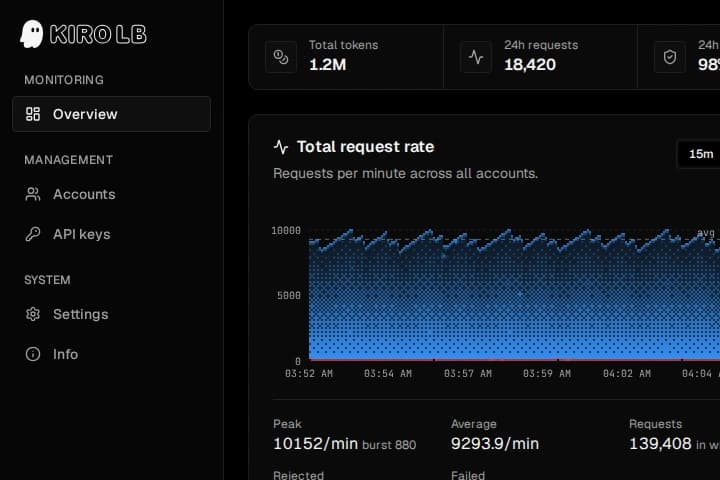
Task: Click the Total tokens value 1.2M
Action: [327, 65]
